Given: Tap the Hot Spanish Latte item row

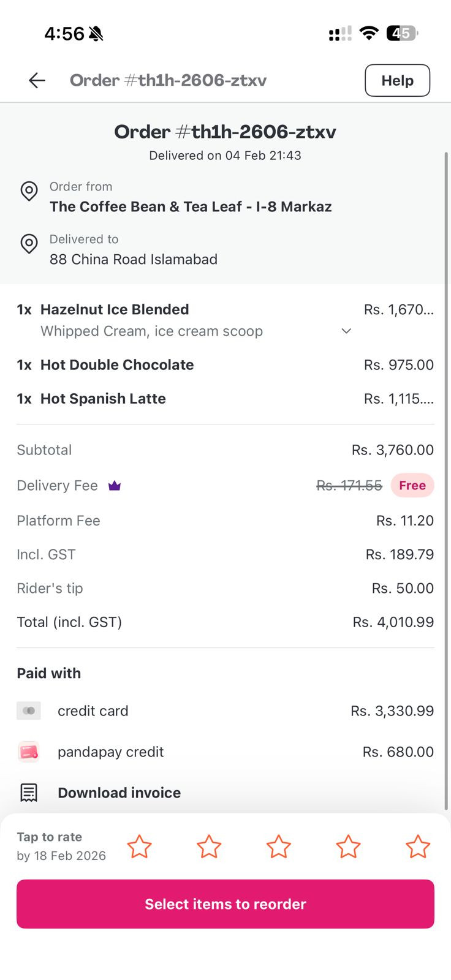Looking at the screenshot, I should [x=103, y=399].
